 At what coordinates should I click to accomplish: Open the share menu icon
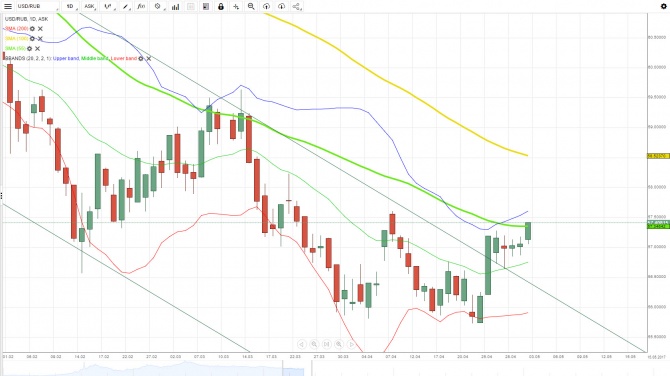pyautogui.click(x=297, y=6)
